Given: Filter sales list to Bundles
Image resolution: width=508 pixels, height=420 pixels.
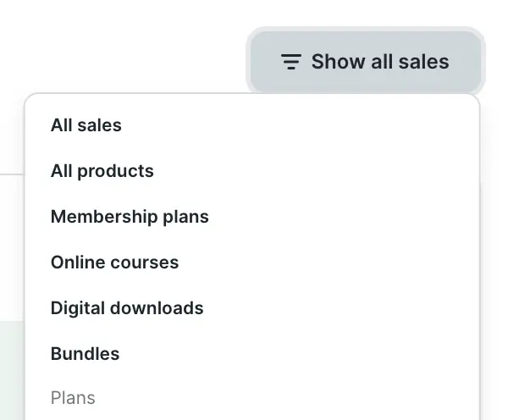Looking at the screenshot, I should 85,354.
